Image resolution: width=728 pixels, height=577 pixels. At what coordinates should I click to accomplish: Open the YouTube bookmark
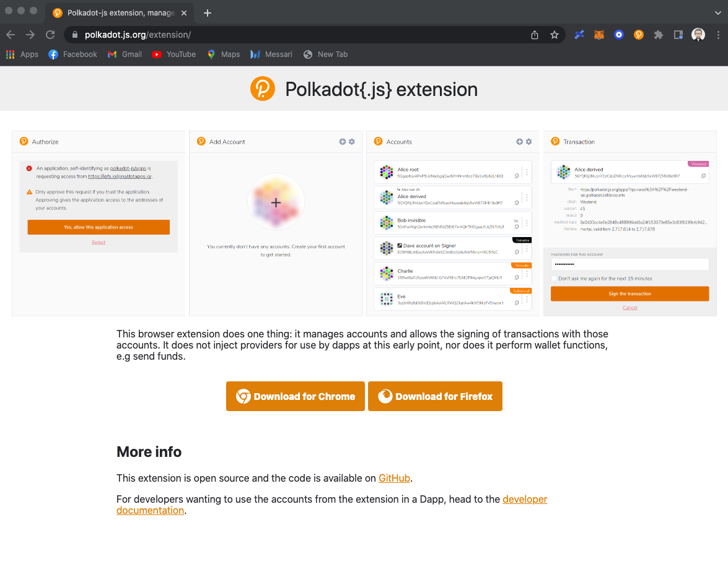pyautogui.click(x=173, y=54)
